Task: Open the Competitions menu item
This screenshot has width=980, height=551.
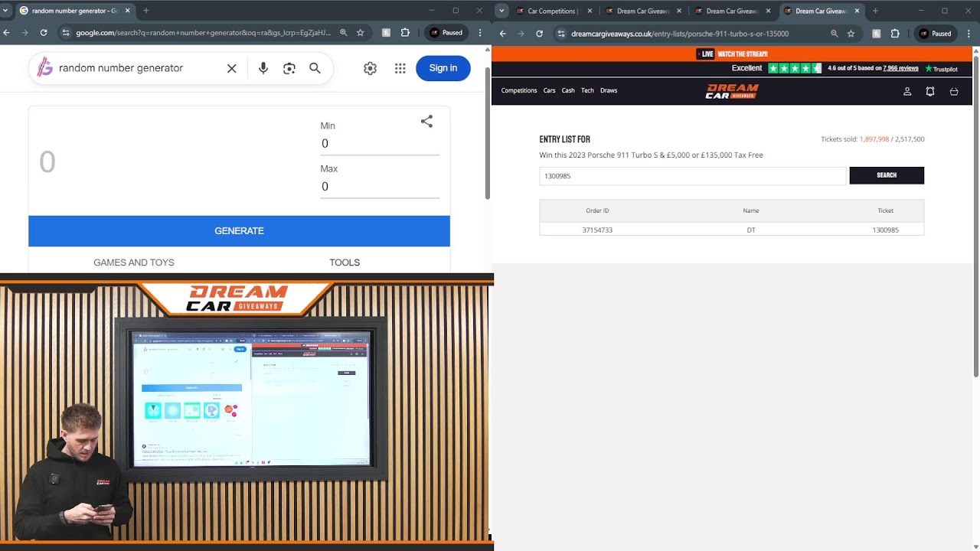Action: pos(519,90)
